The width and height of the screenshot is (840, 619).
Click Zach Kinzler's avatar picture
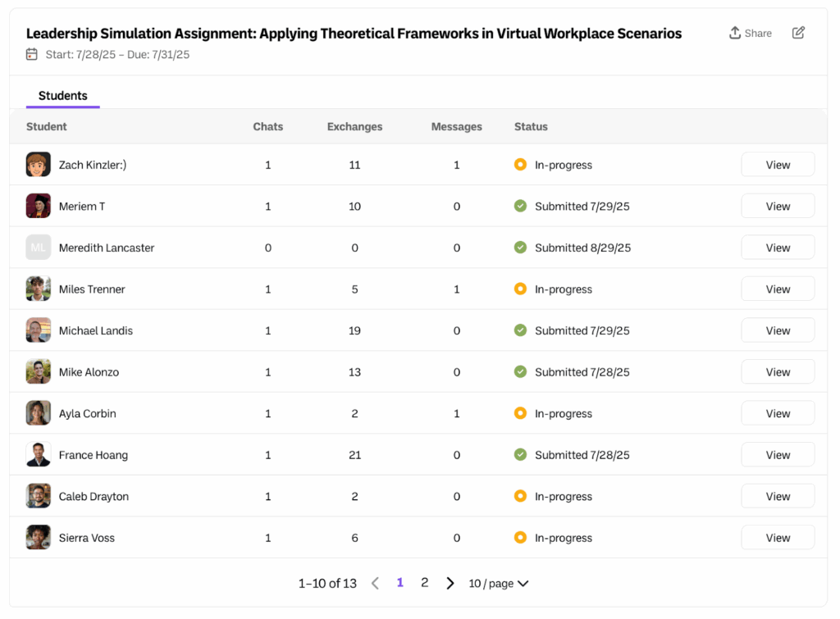pyautogui.click(x=39, y=165)
